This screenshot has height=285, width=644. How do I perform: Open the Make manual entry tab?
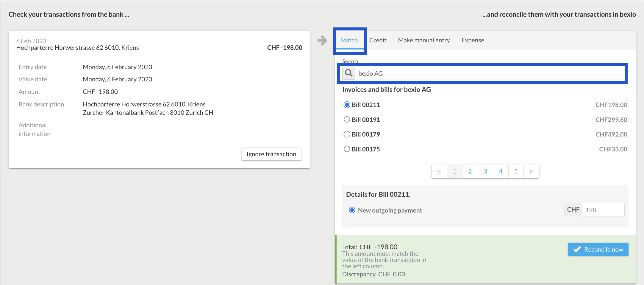pyautogui.click(x=424, y=40)
